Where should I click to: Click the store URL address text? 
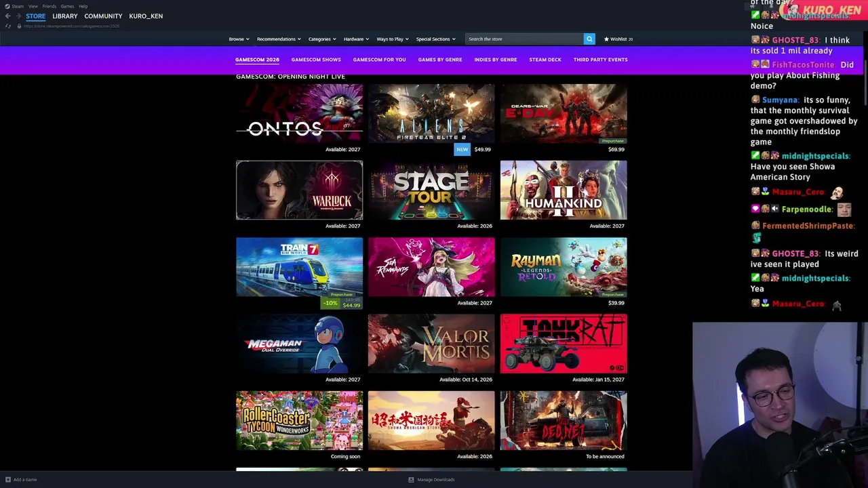[x=72, y=26]
